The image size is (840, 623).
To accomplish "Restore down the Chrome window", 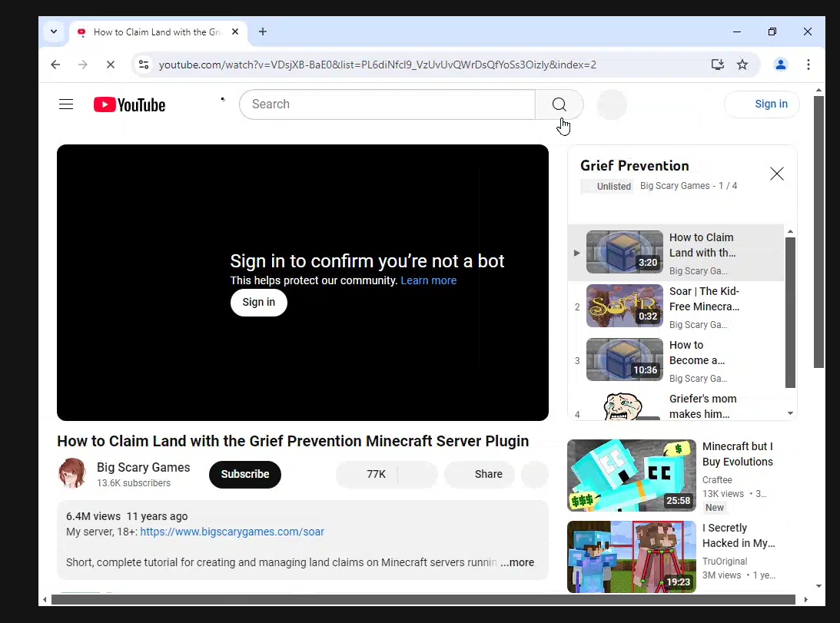I will 772,31.
